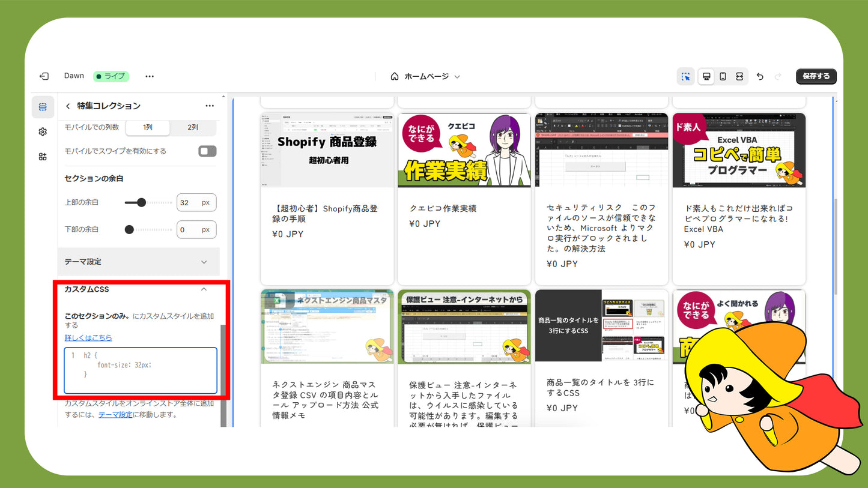Select 1列 for mobile column count

pos(148,127)
